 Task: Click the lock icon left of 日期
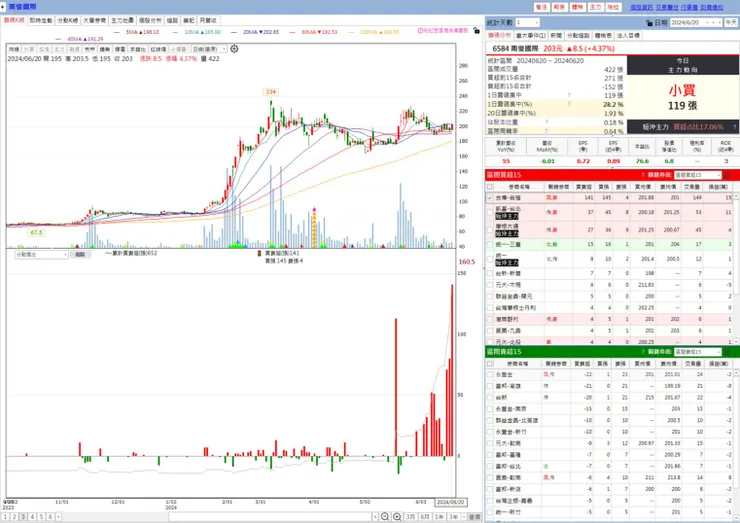pos(649,23)
